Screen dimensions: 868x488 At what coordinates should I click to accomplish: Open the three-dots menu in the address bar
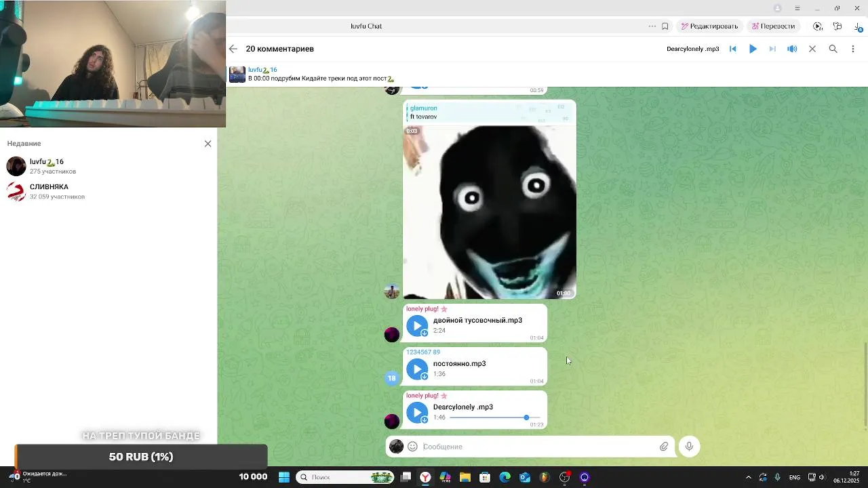652,26
